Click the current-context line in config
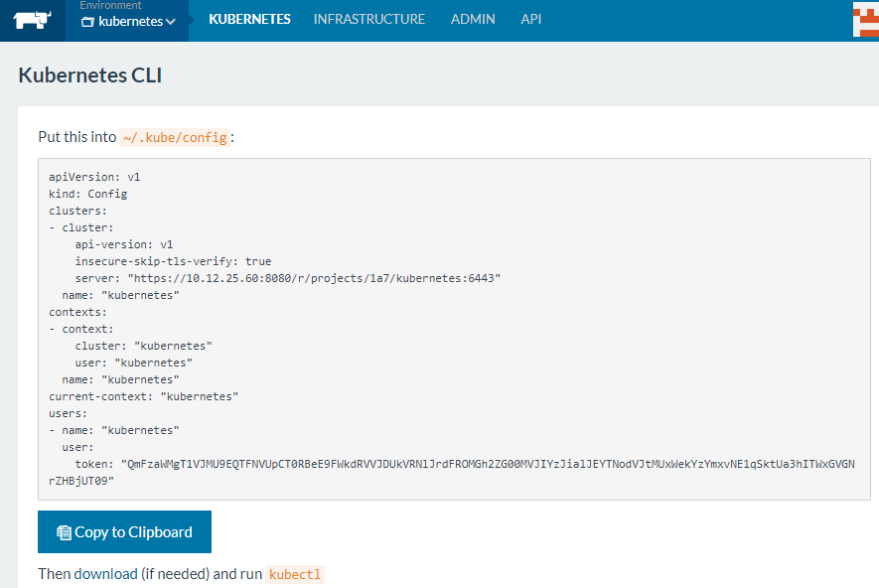 click(144, 396)
